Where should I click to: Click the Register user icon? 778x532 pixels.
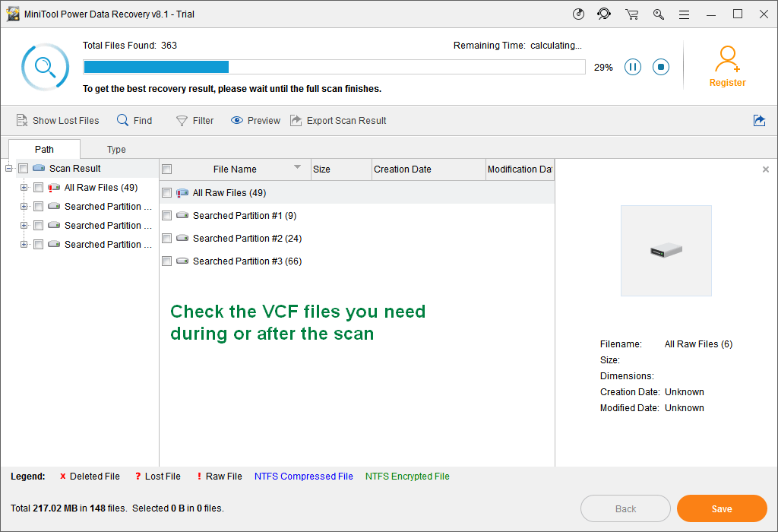(x=727, y=59)
